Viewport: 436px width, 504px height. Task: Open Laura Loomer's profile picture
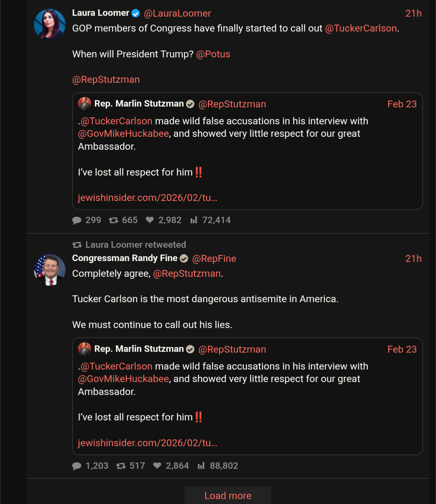pos(50,25)
